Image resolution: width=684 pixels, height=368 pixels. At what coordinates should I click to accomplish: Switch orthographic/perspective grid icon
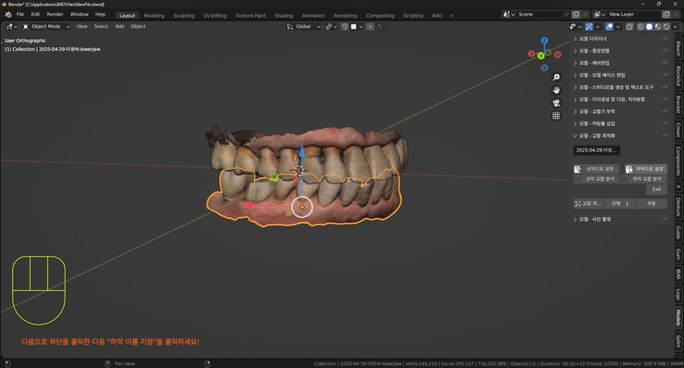pos(556,116)
